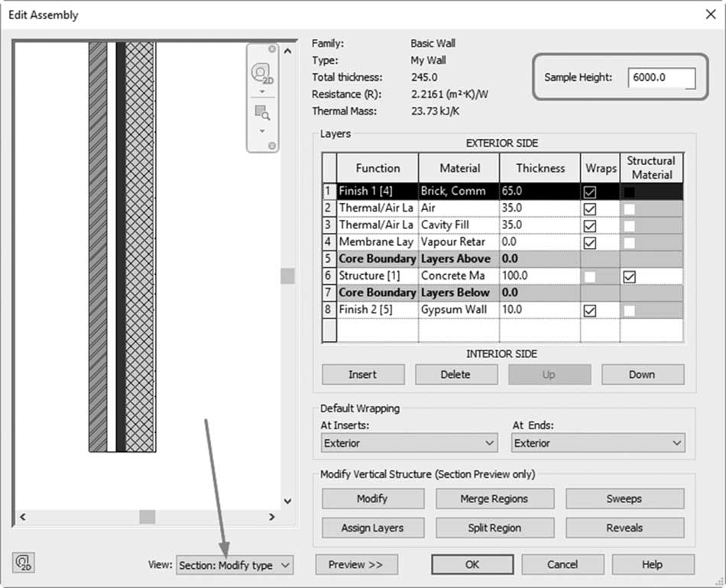The image size is (726, 588).
Task: Click the preview's horizontal scroll left arrow
Action: pyautogui.click(x=23, y=517)
